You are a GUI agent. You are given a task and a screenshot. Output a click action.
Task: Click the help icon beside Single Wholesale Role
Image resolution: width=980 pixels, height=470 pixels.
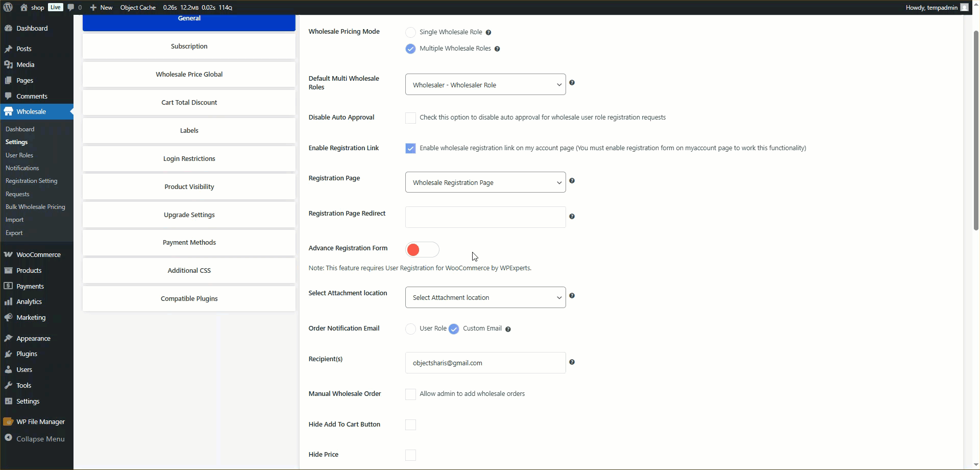tap(488, 32)
